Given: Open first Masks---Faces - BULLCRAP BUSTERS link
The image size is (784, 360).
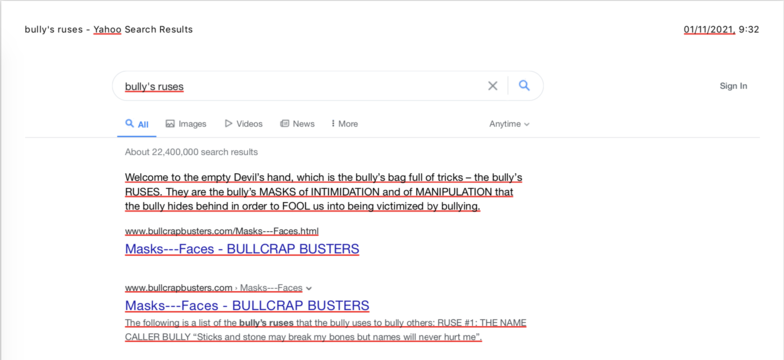Looking at the screenshot, I should (242, 248).
